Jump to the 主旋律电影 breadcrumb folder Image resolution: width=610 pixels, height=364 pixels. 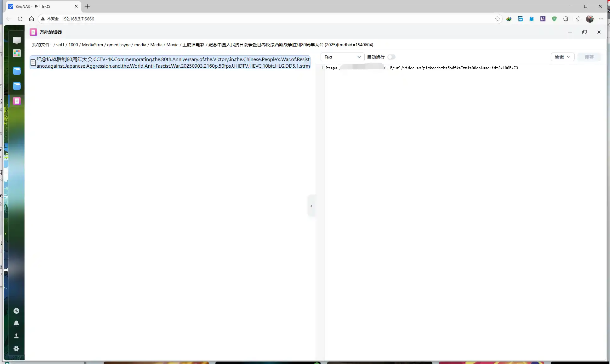click(193, 45)
